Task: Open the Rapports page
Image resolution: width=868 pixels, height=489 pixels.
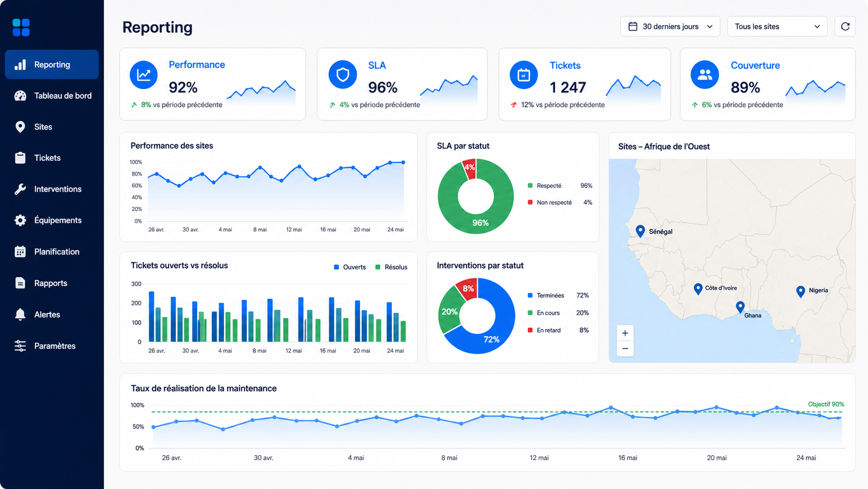Action: (52, 283)
